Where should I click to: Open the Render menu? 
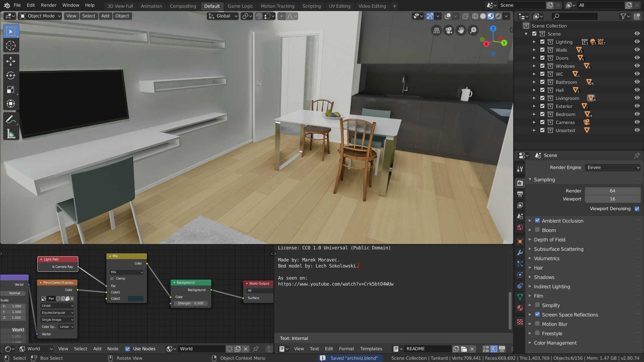(48, 5)
